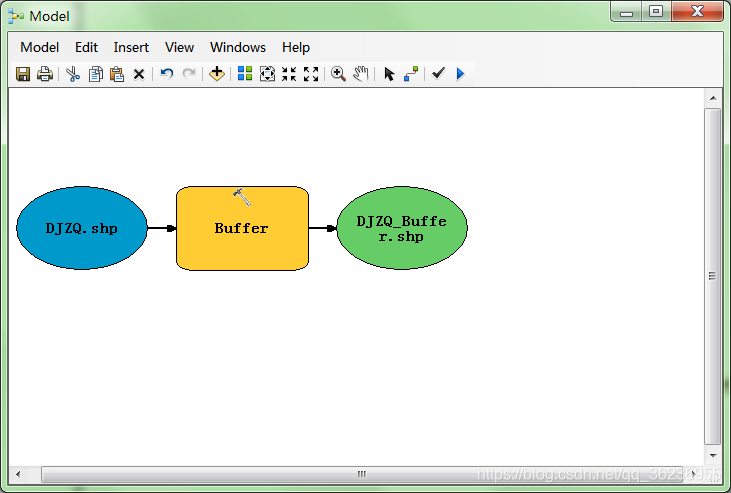731x493 pixels.
Task: Cut selection using scissors icon
Action: tap(73, 74)
